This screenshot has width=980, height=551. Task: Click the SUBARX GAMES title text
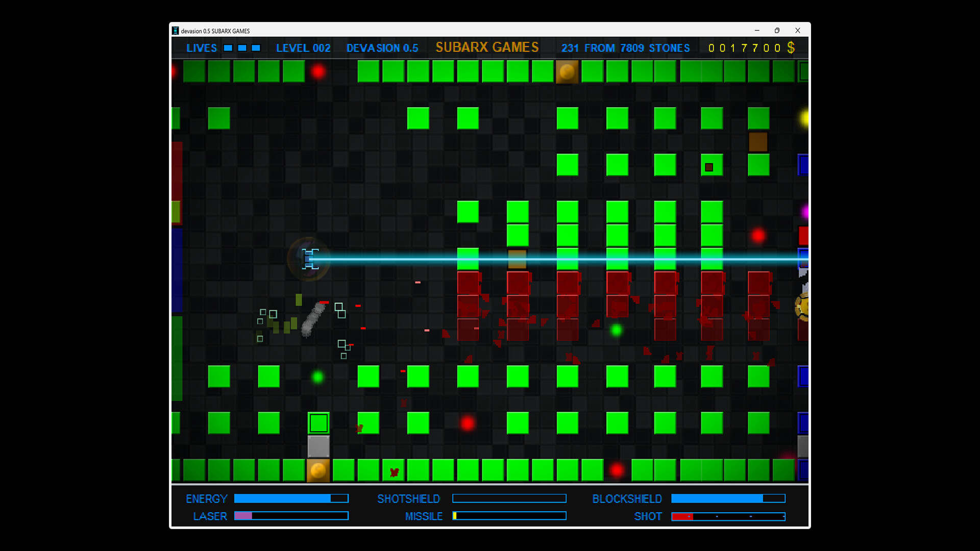(x=487, y=47)
